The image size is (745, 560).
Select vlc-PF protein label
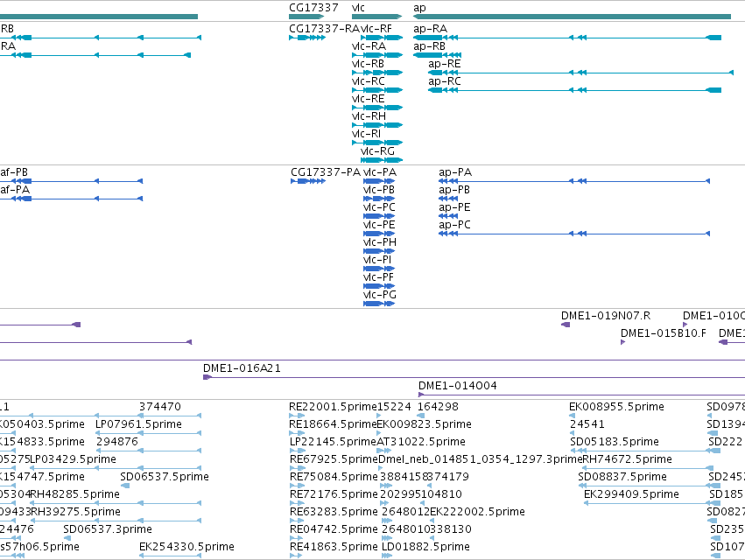coord(378,277)
